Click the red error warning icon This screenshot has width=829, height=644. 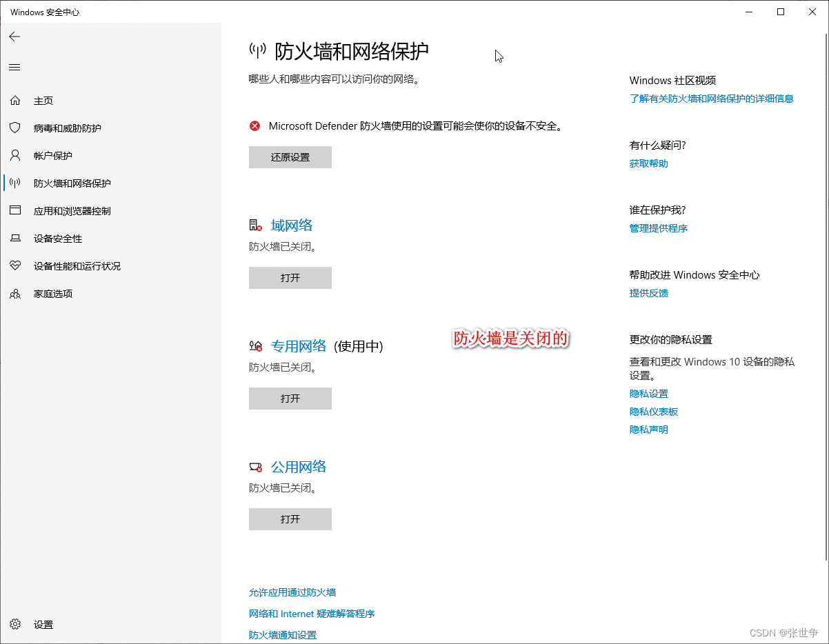pyautogui.click(x=255, y=125)
